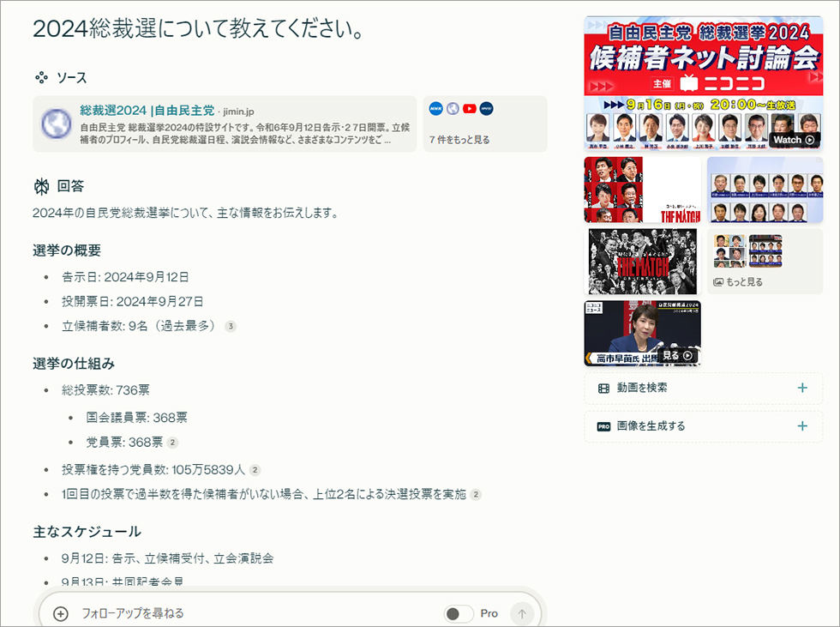Click the film icon beside 動画を検索

[603, 388]
